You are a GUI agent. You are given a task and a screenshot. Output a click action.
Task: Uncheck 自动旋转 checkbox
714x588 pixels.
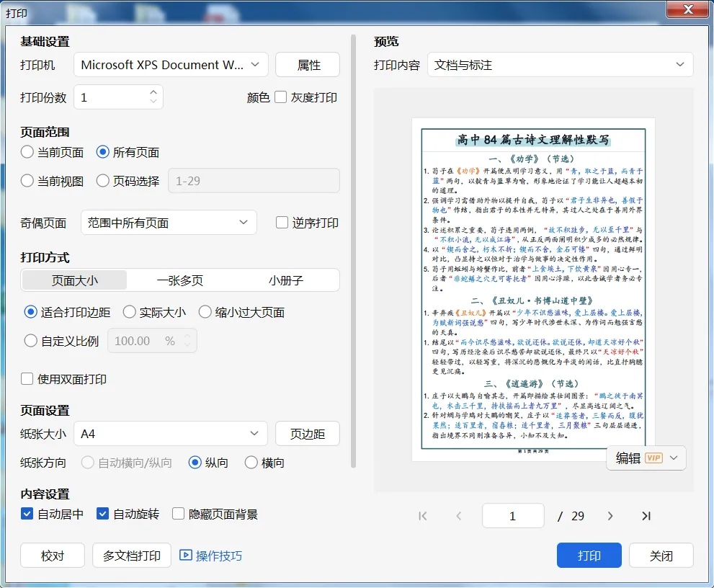click(102, 514)
